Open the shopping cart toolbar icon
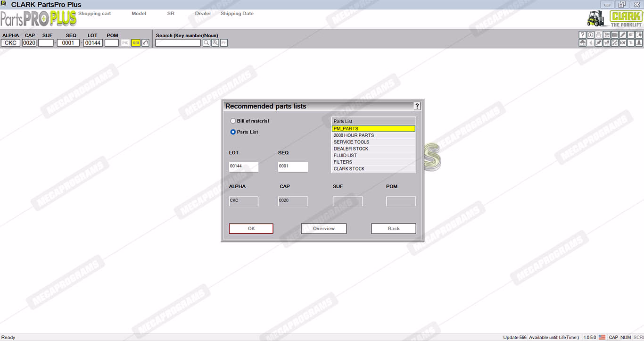This screenshot has width=644, height=341. tap(607, 35)
